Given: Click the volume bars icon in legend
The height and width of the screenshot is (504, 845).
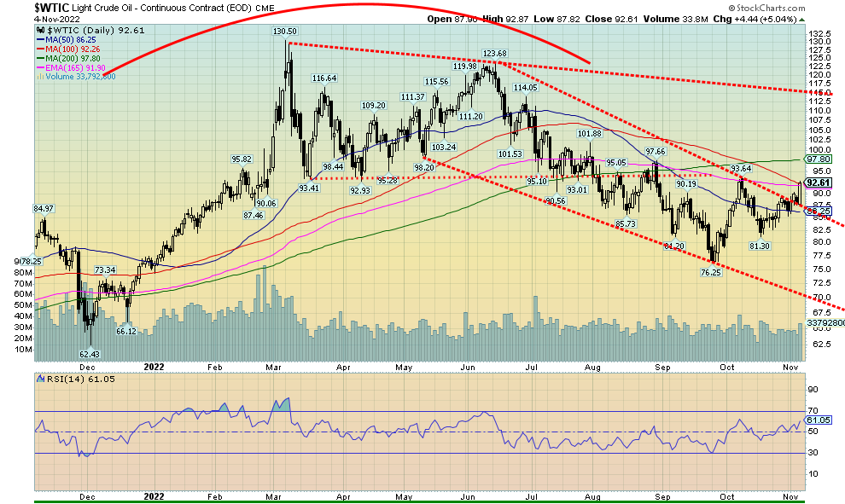Looking at the screenshot, I should pyautogui.click(x=39, y=77).
